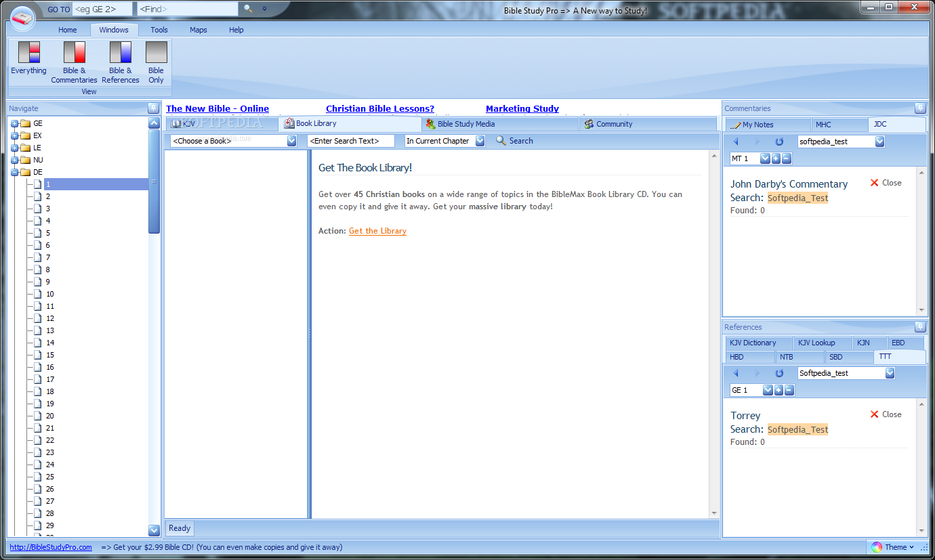Expand the GE book folder
The width and height of the screenshot is (935, 560).
coord(15,124)
